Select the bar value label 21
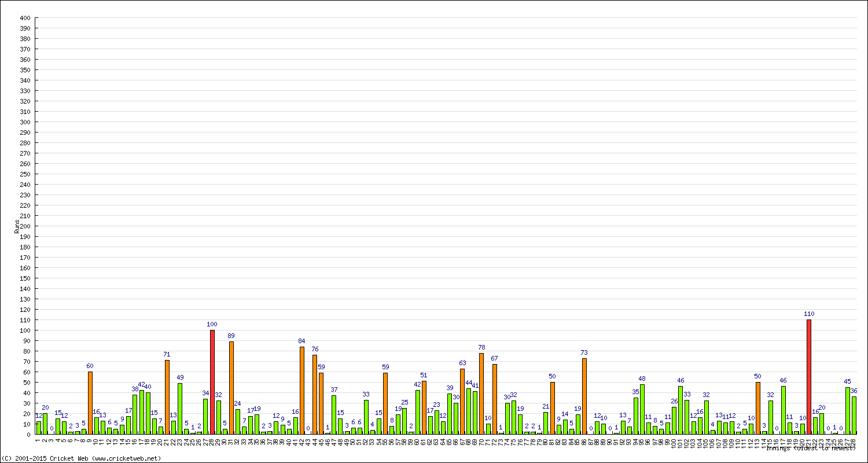This screenshot has height=463, width=868. [x=546, y=406]
